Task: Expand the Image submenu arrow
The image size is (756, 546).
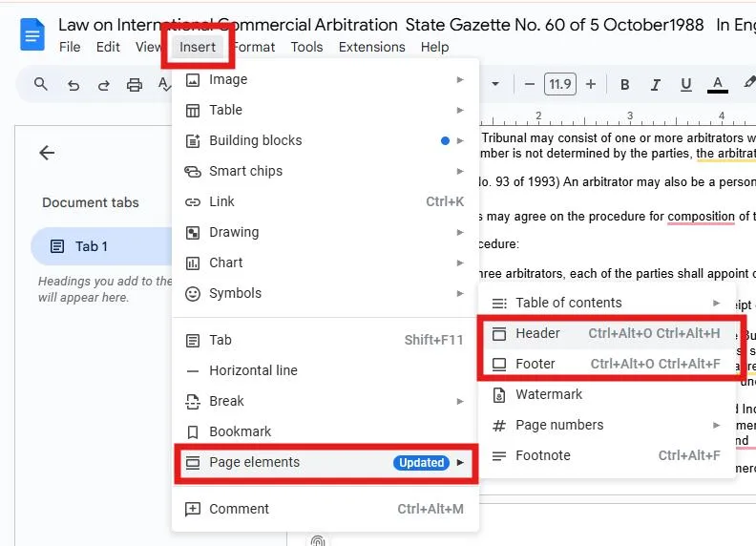Action: coord(460,79)
